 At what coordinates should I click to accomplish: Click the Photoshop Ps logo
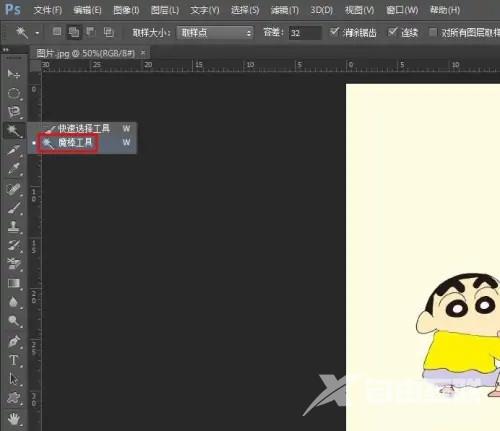13,9
